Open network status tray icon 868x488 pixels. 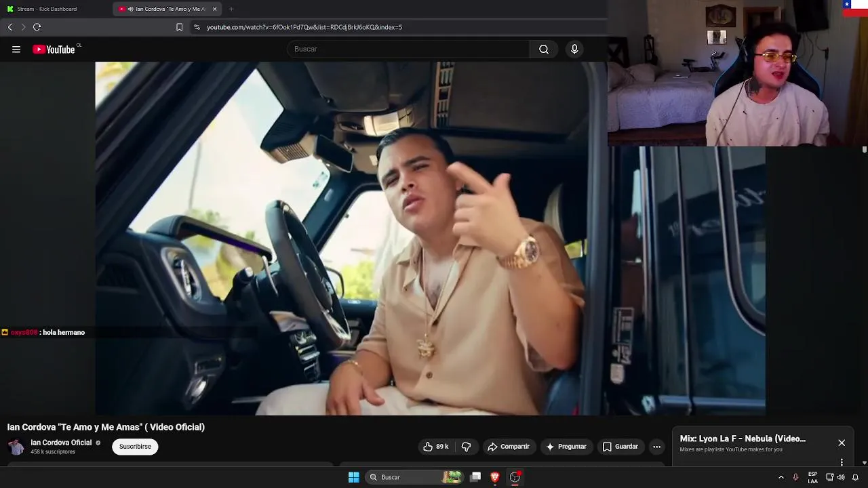pyautogui.click(x=829, y=477)
